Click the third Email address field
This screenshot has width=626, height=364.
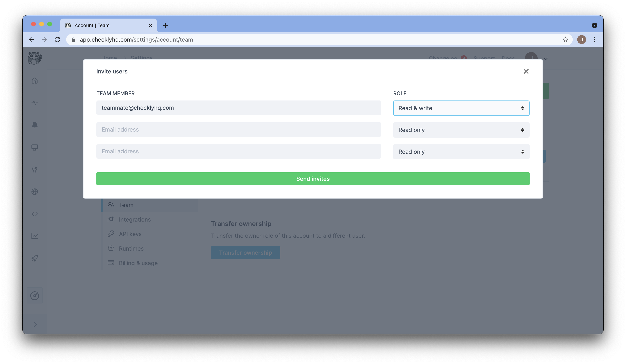pyautogui.click(x=238, y=151)
